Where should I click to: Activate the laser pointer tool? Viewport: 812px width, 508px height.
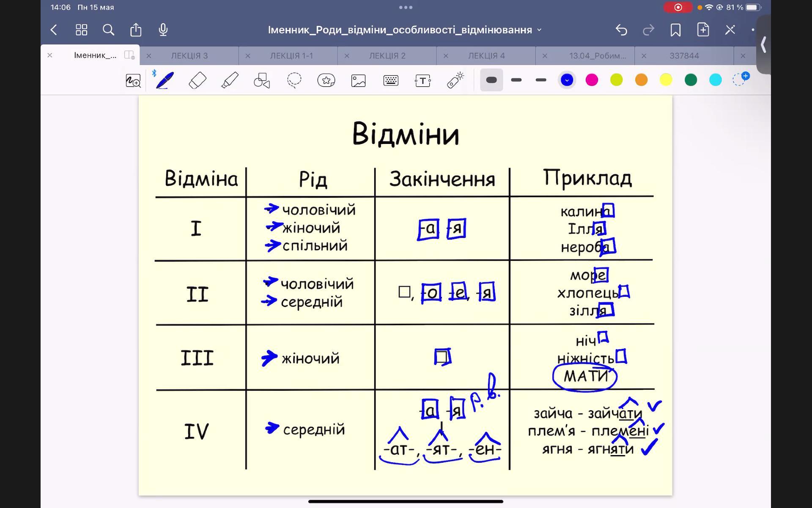[x=455, y=80]
